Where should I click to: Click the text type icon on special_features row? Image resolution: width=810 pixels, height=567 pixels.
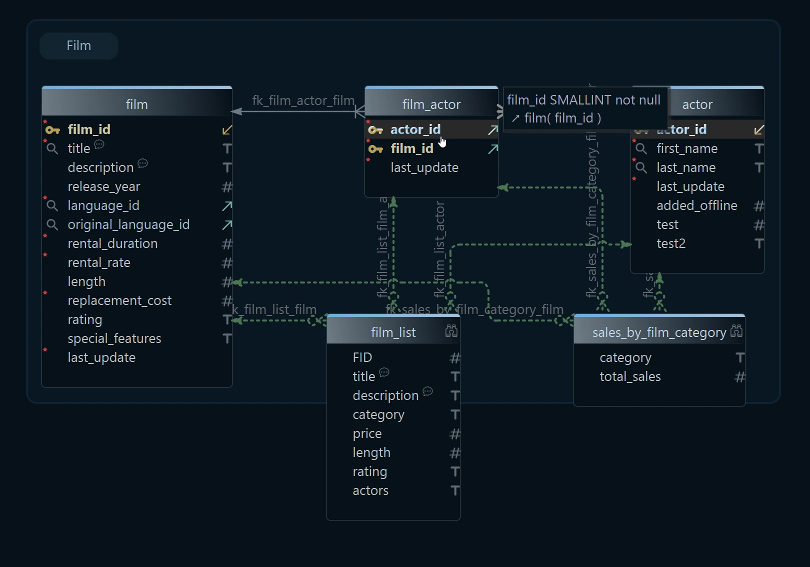(x=227, y=339)
